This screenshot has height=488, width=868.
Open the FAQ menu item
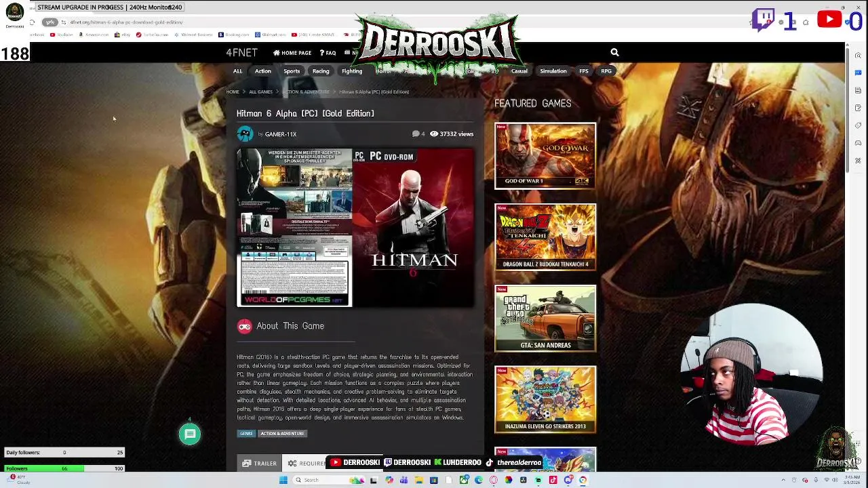click(328, 53)
